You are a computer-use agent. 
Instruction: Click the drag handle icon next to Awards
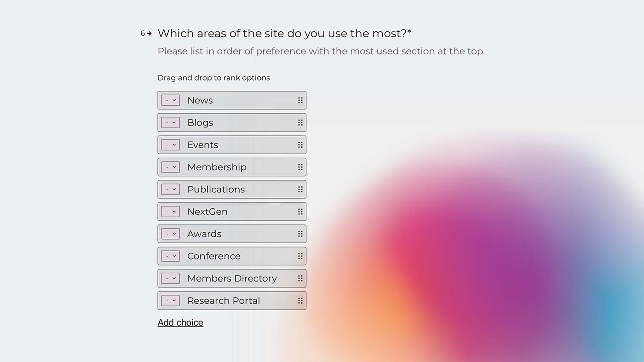click(300, 234)
